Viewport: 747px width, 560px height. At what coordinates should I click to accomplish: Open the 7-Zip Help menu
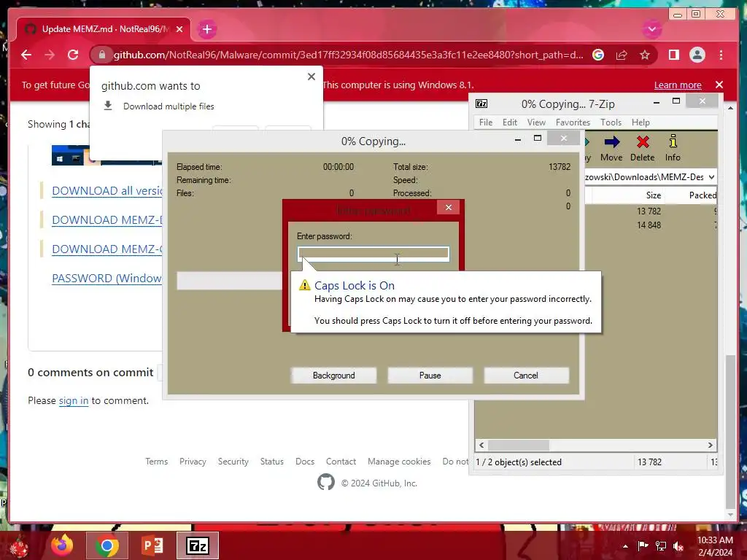(640, 122)
